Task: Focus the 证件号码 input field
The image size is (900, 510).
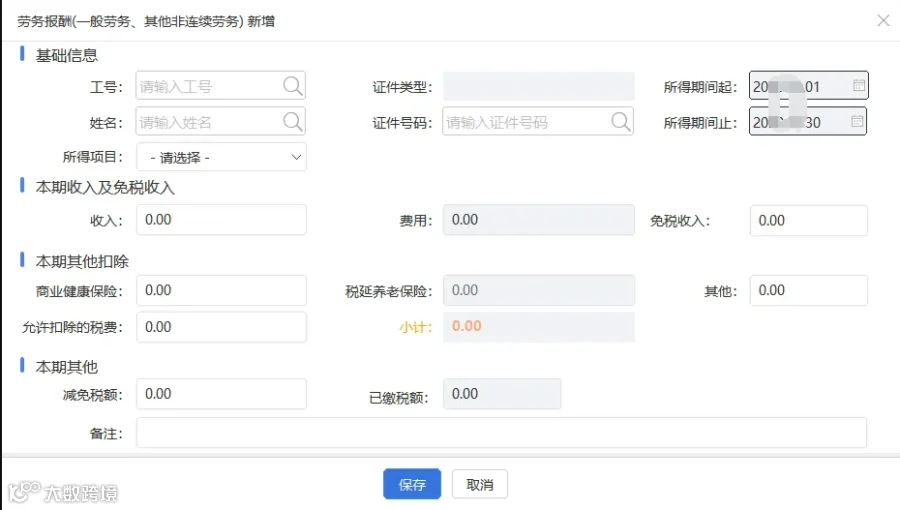Action: coord(538,122)
